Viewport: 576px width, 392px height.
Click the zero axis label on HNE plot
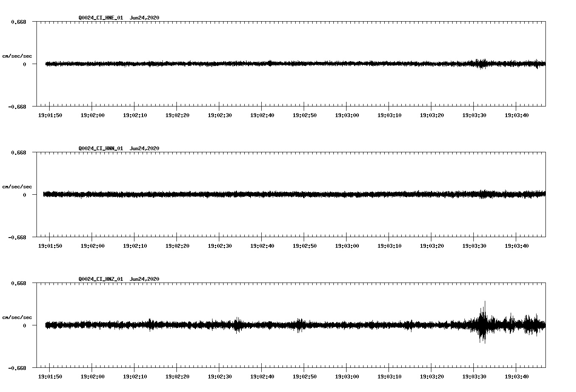pos(25,64)
